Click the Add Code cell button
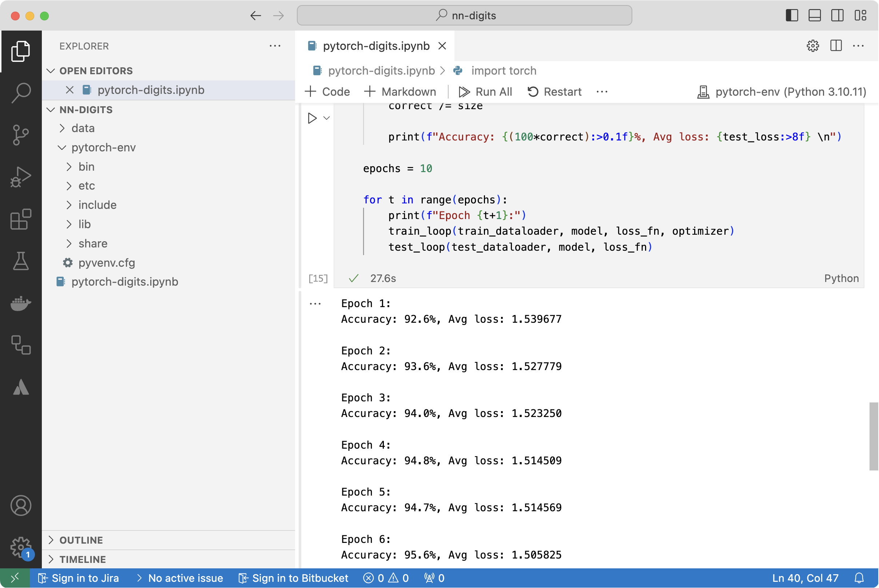 coord(328,92)
